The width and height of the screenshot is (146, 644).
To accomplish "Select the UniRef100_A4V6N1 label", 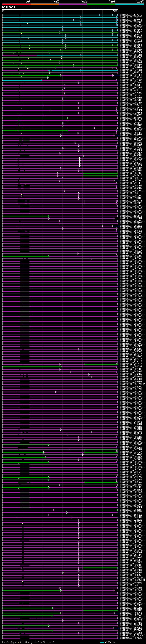I will [131, 155].
